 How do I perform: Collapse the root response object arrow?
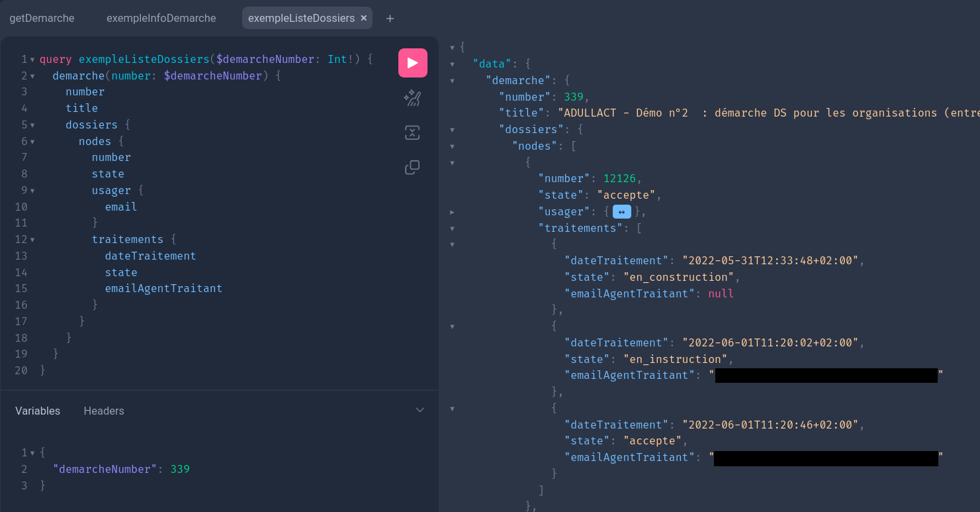pos(452,48)
